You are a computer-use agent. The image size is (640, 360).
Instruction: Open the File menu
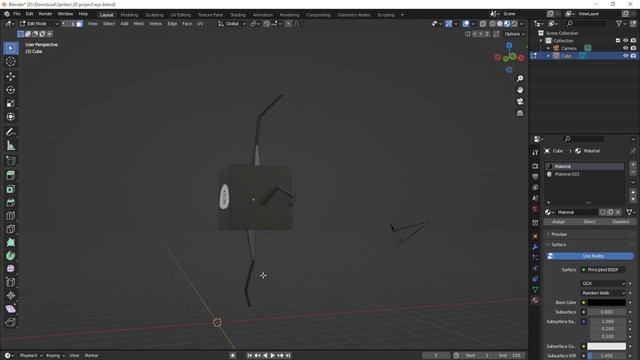(17, 14)
